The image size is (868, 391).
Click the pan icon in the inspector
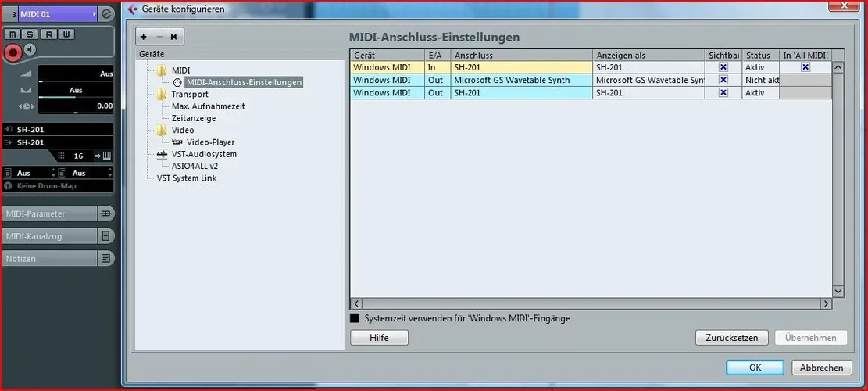point(26,90)
